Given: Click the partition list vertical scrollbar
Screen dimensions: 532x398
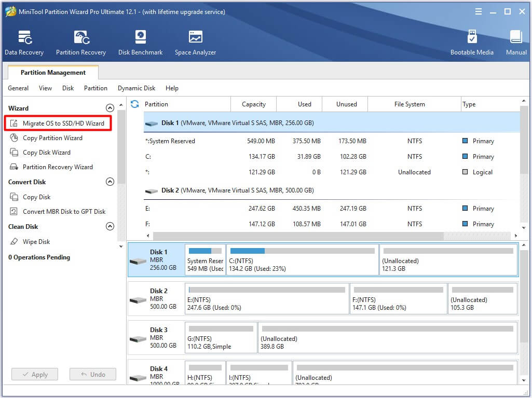Looking at the screenshot, I should (x=524, y=139).
